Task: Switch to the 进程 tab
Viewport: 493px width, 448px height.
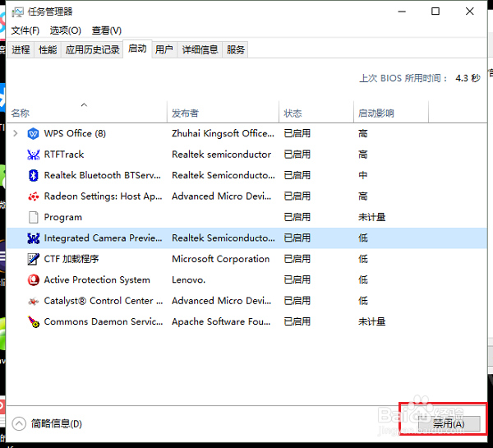Action: [21, 49]
